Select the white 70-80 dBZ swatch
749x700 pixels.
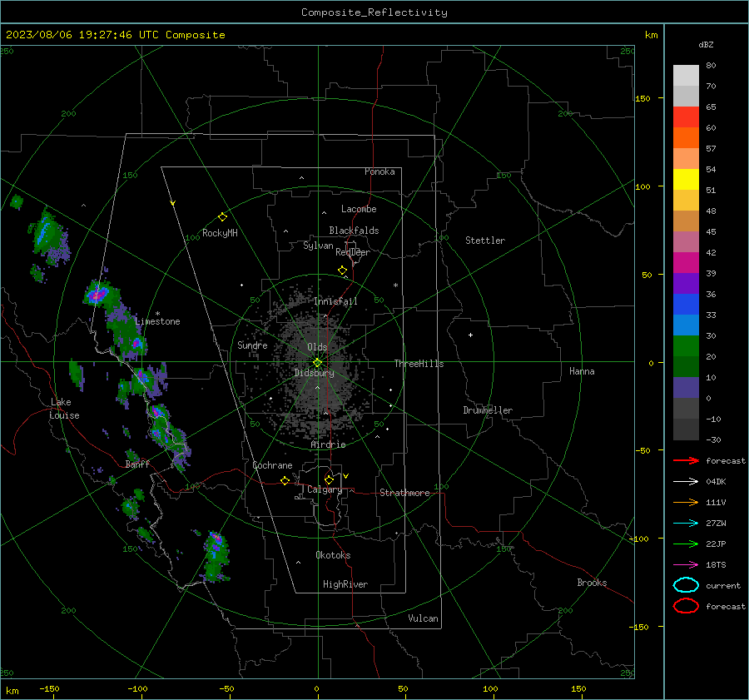click(x=686, y=76)
